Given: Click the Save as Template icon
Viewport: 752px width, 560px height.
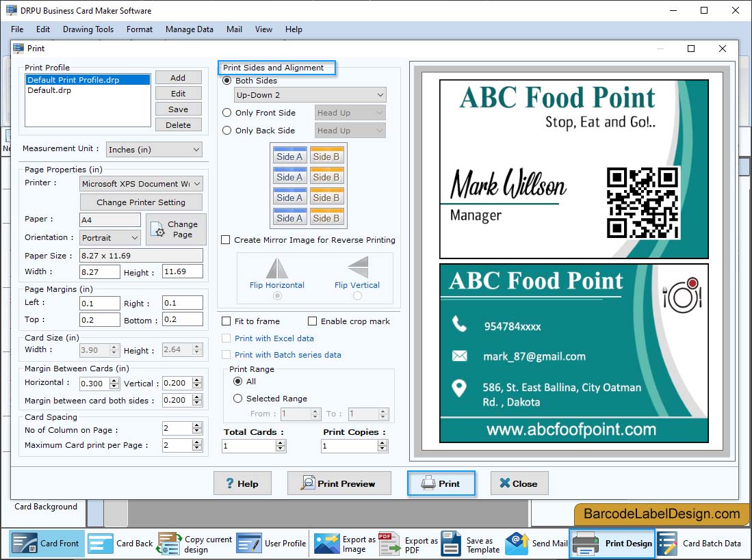Looking at the screenshot, I should tap(451, 543).
